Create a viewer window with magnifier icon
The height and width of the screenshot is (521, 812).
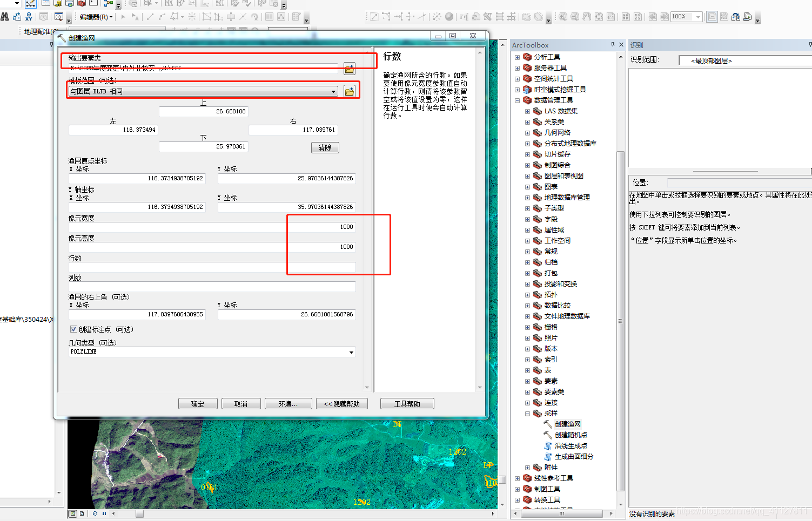point(58,17)
